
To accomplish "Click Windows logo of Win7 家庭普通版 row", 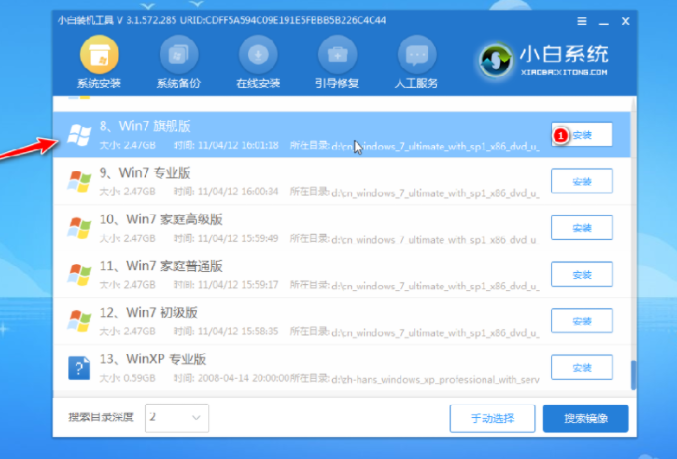I will pyautogui.click(x=79, y=274).
